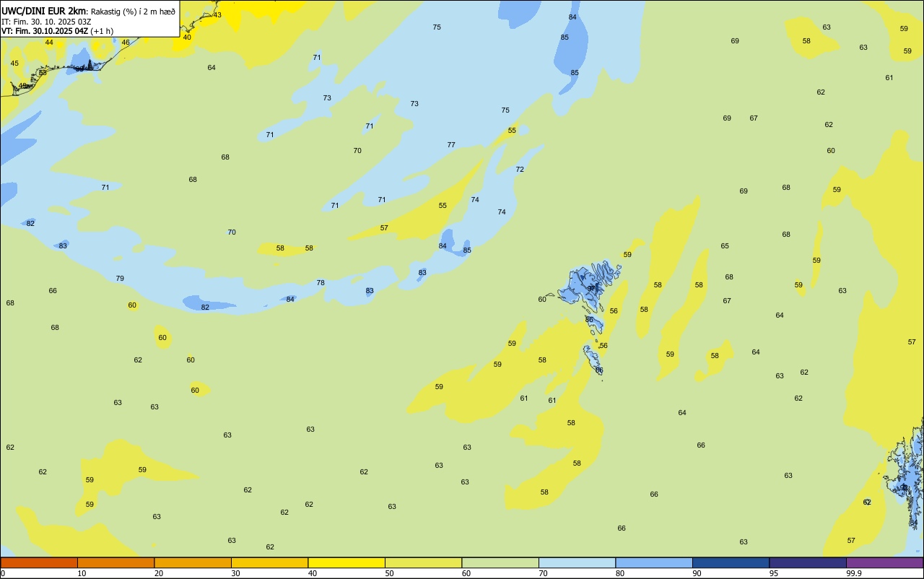This screenshot has height=579, width=924.
Task: Click the '95' legend tick label
Action: pyautogui.click(x=774, y=573)
